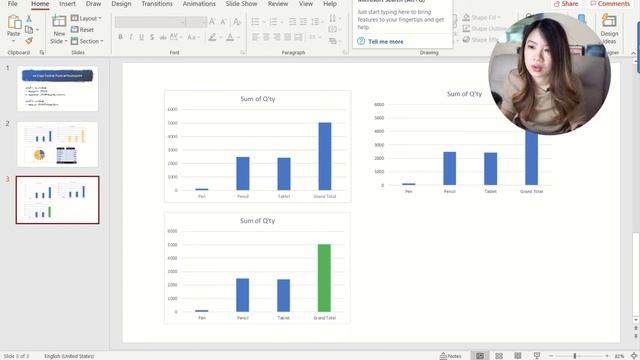Click Shape Fill option
The image size is (640, 360).
click(481, 18)
